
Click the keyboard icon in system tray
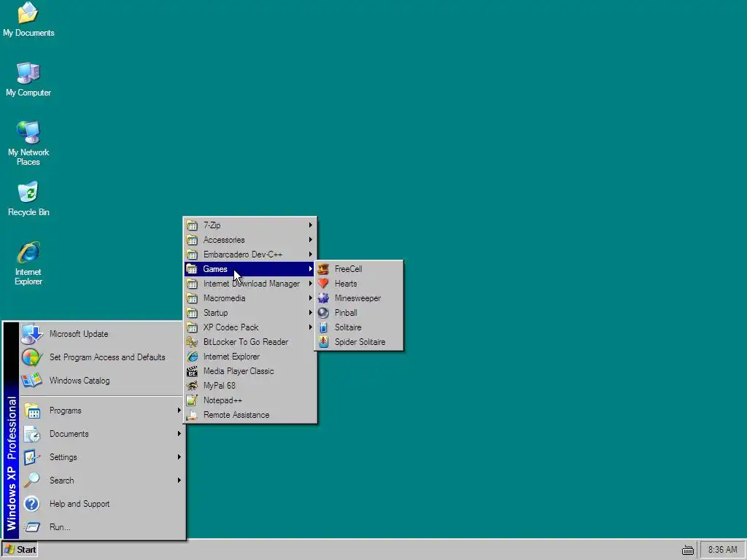687,550
